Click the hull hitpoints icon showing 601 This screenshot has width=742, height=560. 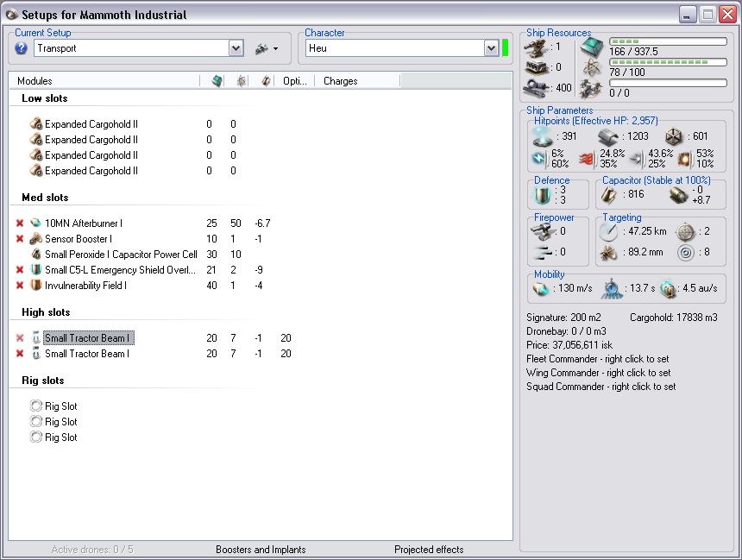pos(674,137)
